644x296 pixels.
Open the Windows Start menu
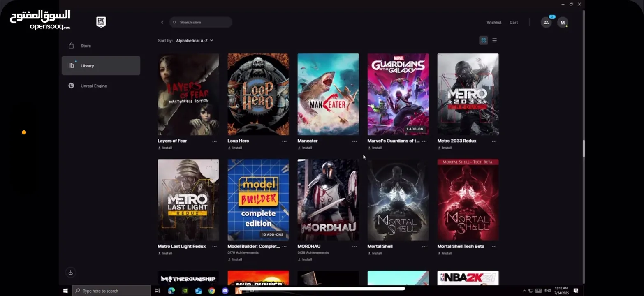click(x=65, y=291)
